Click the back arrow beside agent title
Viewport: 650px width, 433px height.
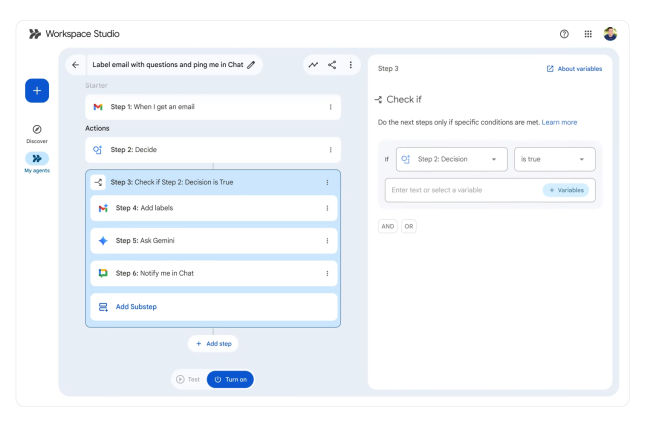75,65
